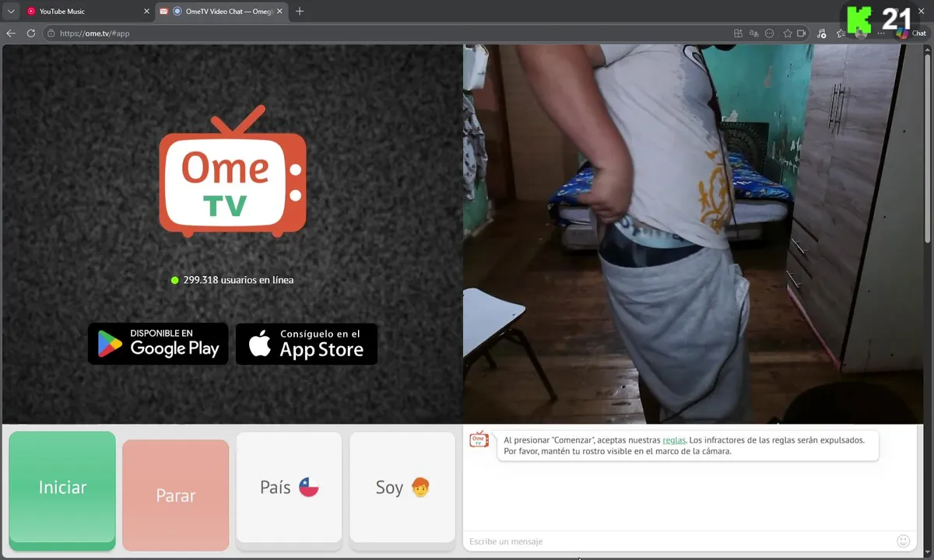This screenshot has width=934, height=560.
Task: Click the OmeTV logo
Action: pos(233,170)
